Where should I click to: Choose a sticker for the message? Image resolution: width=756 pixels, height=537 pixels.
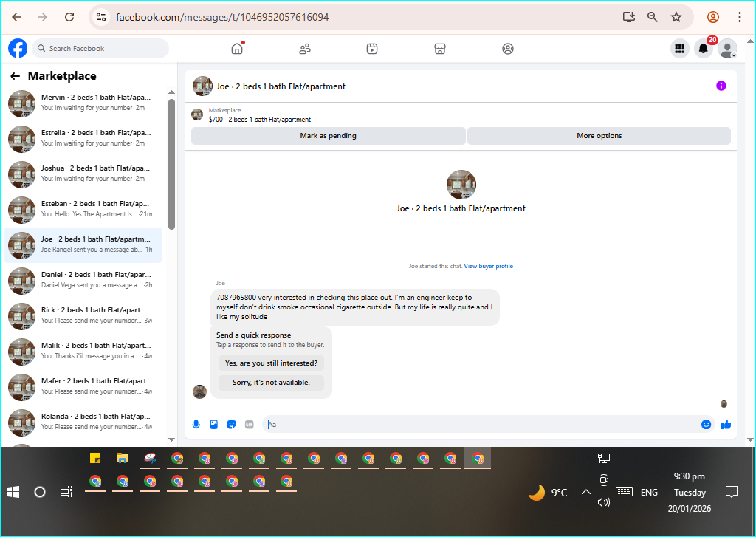(x=231, y=425)
